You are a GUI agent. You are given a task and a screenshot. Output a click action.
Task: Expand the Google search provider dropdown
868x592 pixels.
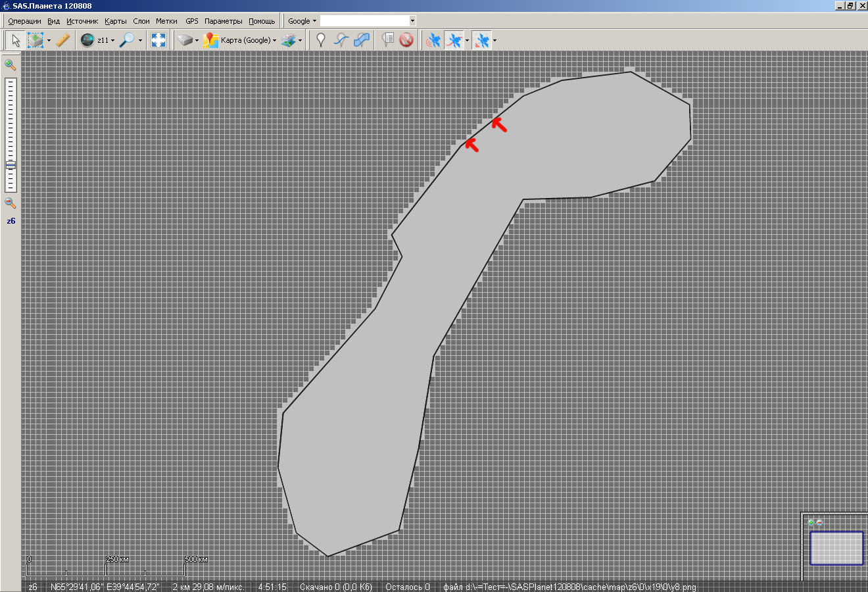click(x=314, y=21)
